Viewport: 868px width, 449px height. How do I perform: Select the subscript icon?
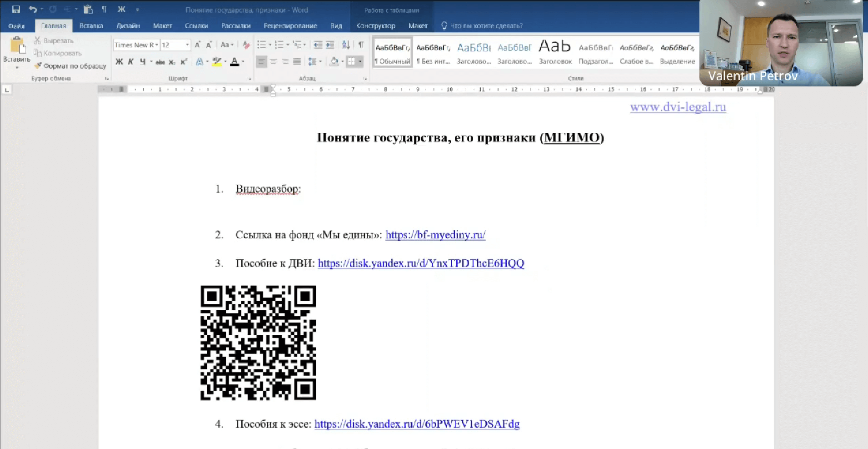point(172,61)
